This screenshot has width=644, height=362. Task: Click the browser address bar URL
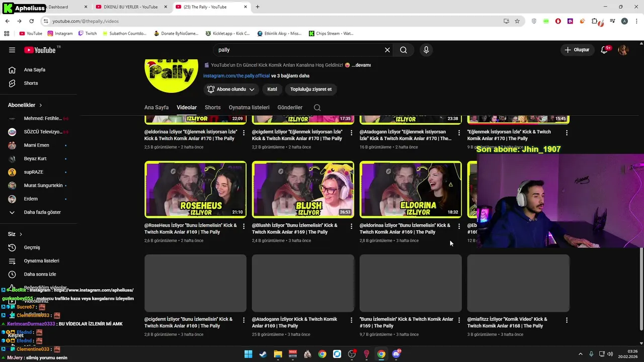tap(86, 21)
